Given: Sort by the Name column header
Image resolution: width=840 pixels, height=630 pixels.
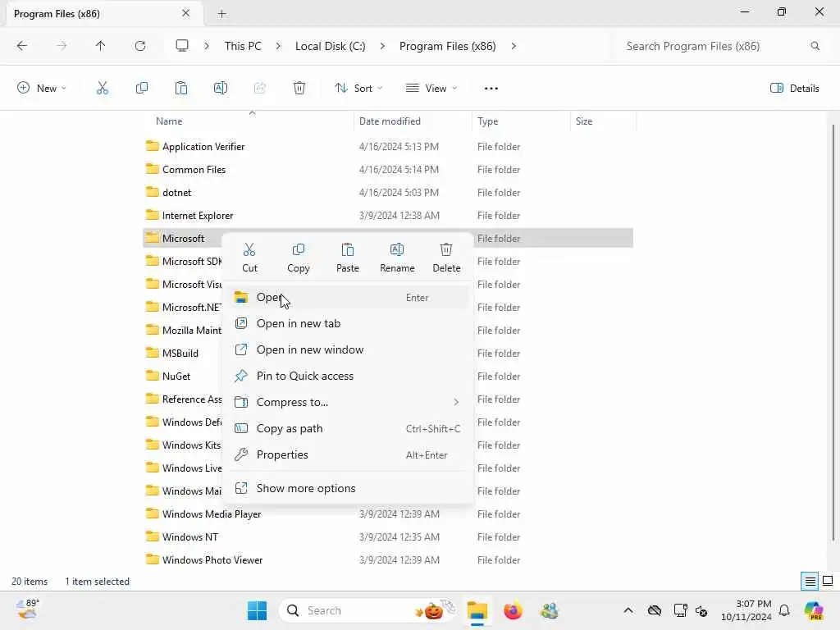Looking at the screenshot, I should tap(249, 121).
